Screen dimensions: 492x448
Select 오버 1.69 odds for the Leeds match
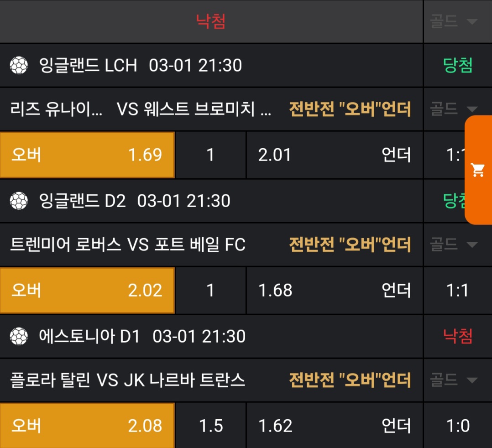pyautogui.click(x=87, y=155)
